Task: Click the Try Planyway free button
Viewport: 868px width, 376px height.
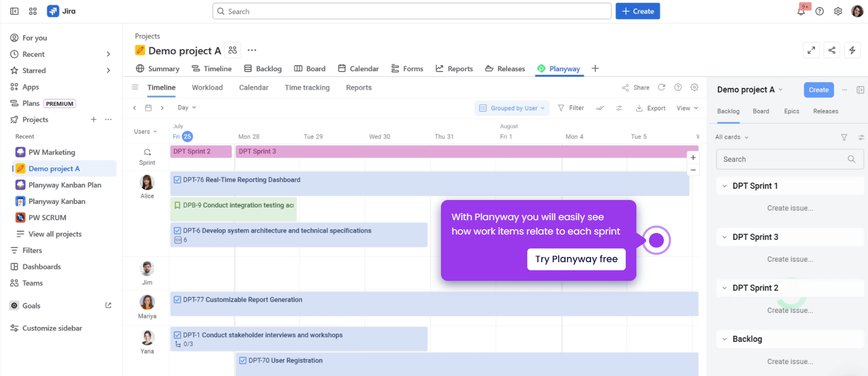Action: coord(576,259)
